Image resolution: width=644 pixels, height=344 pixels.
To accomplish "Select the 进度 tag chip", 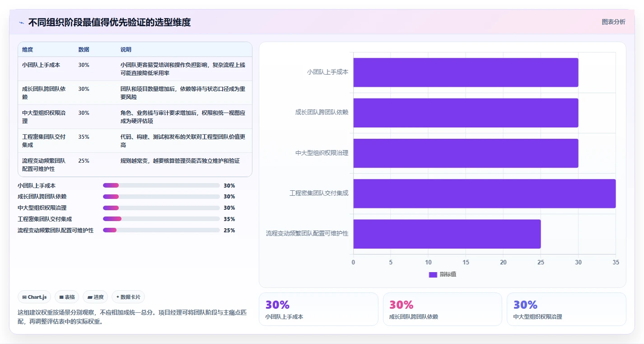I will point(96,297).
